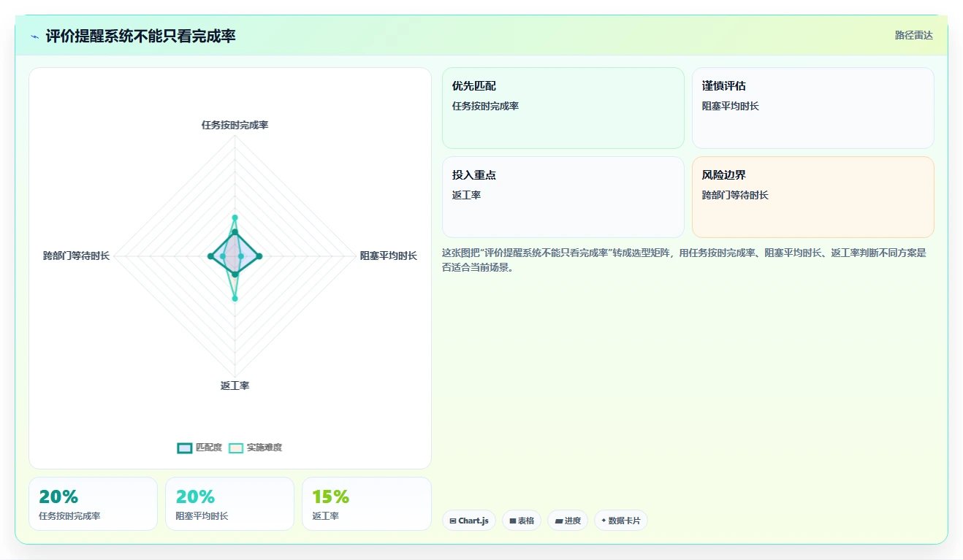The width and height of the screenshot is (963, 560).
Task: Click 任务按时完成率 text in 优先匹配 card
Action: tap(485, 106)
